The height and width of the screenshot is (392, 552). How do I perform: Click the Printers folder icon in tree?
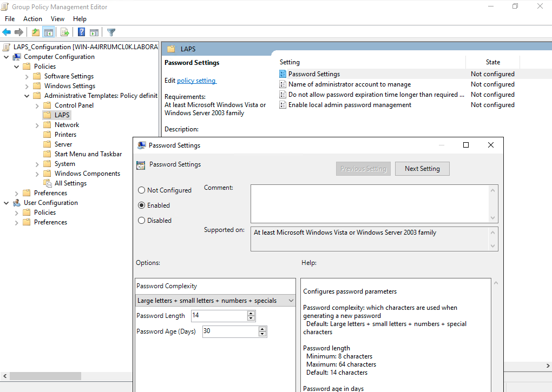point(47,135)
